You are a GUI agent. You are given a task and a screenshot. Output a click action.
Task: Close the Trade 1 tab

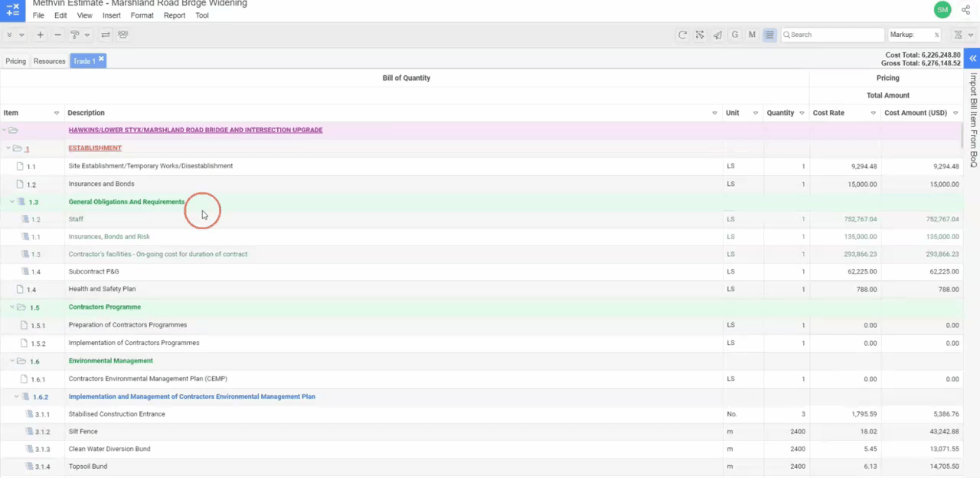[101, 58]
